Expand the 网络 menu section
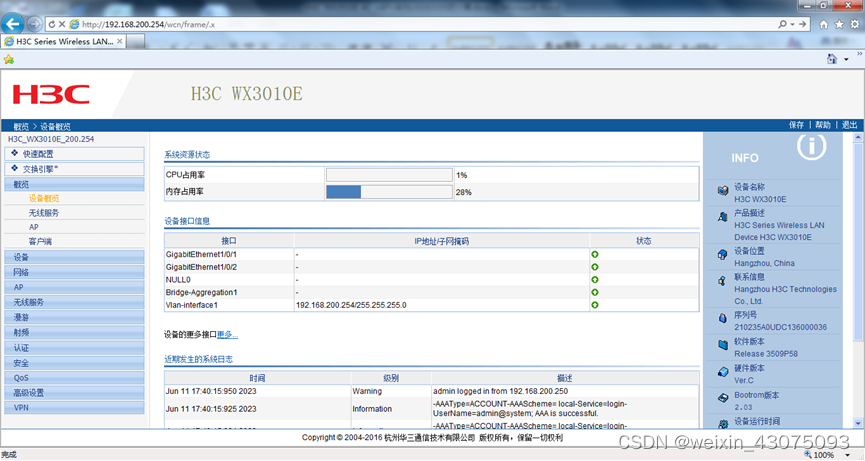The width and height of the screenshot is (865, 461). point(74,272)
